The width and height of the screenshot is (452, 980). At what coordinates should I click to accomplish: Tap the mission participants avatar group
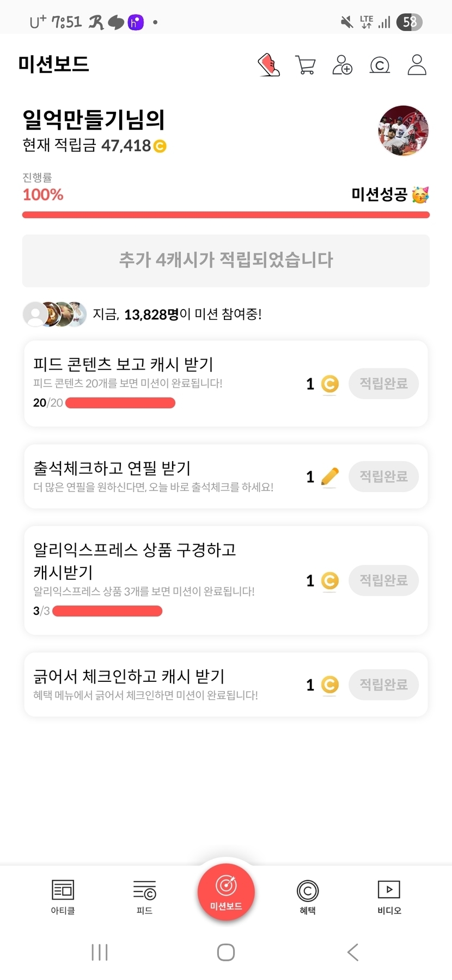[54, 314]
